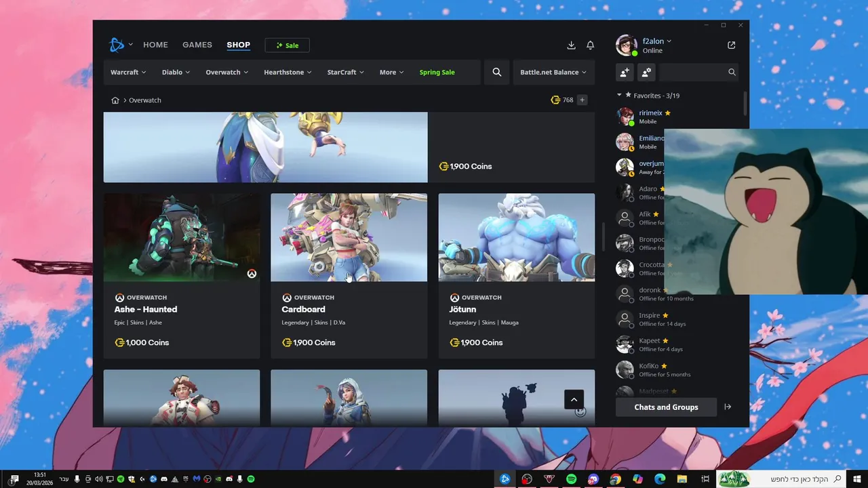Open the notifications bell
The image size is (868, 488).
tap(591, 45)
